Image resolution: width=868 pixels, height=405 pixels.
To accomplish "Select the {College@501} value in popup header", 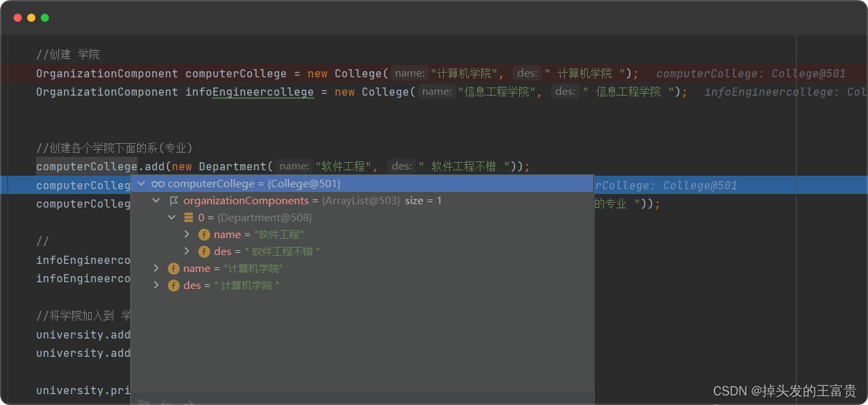I will coord(304,184).
